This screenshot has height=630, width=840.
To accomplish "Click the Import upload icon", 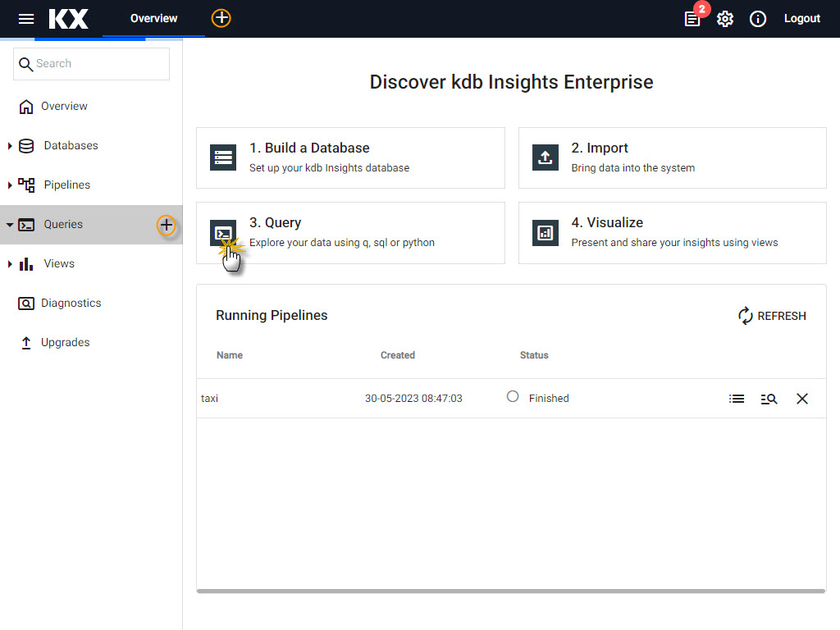I will [x=546, y=157].
